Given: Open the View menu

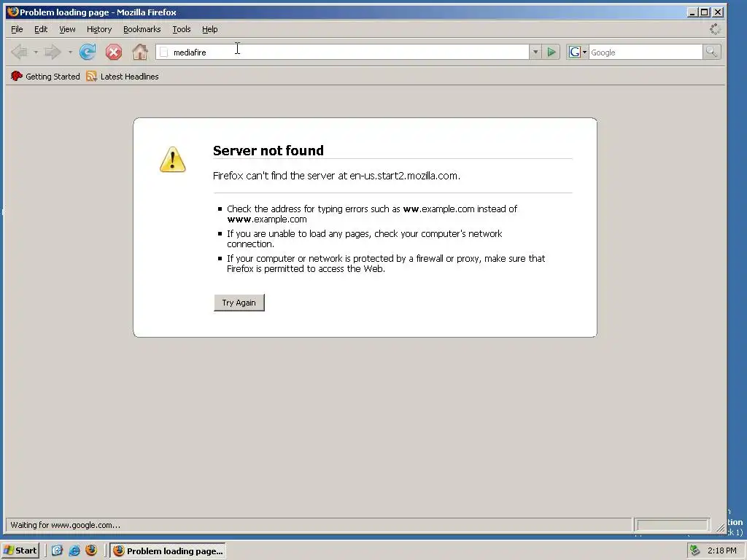Looking at the screenshot, I should point(67,29).
